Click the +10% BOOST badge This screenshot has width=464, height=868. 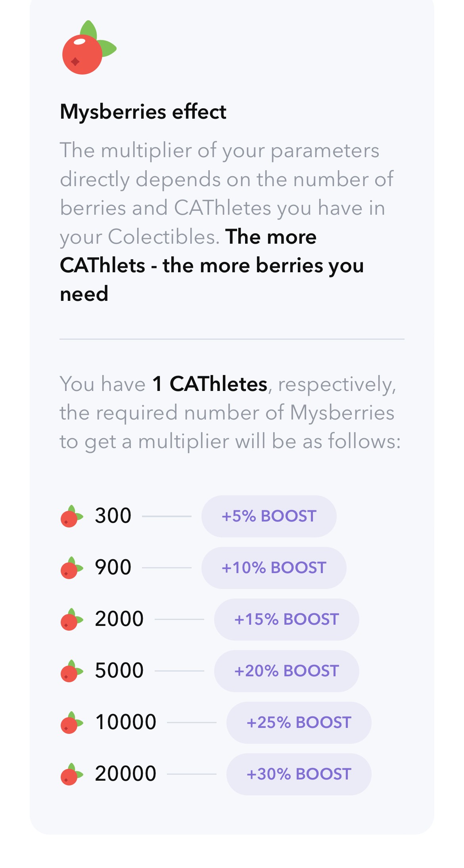pyautogui.click(x=274, y=568)
